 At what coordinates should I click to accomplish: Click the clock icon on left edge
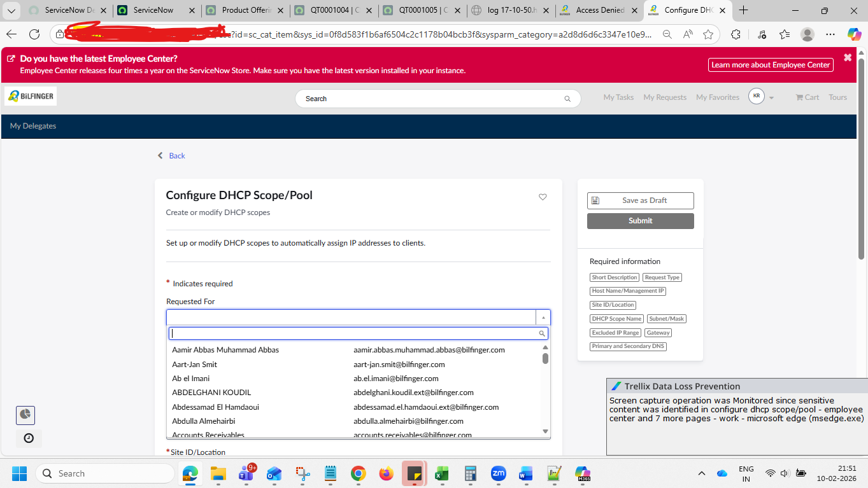29,438
